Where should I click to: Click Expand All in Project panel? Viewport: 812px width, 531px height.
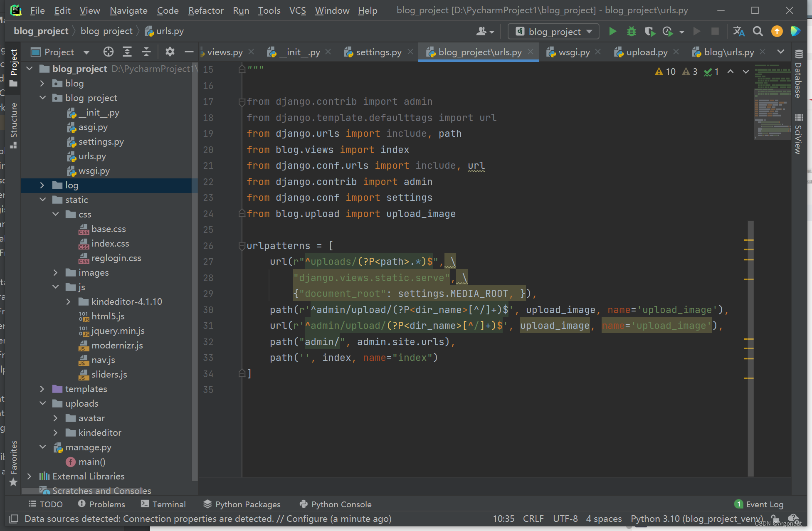click(127, 52)
